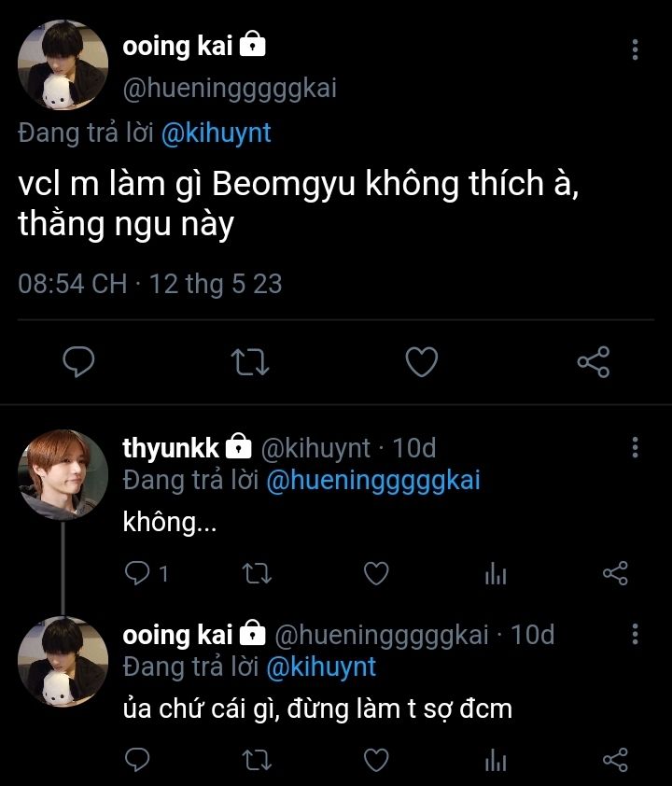Share thyunkk's "không..." reply
Screen dimensions: 672x786
(615, 573)
